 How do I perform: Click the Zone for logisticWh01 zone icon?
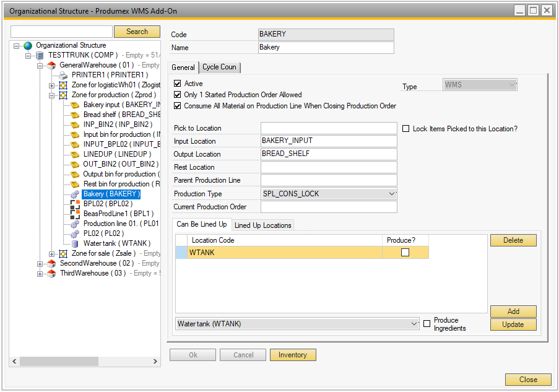[x=63, y=85]
